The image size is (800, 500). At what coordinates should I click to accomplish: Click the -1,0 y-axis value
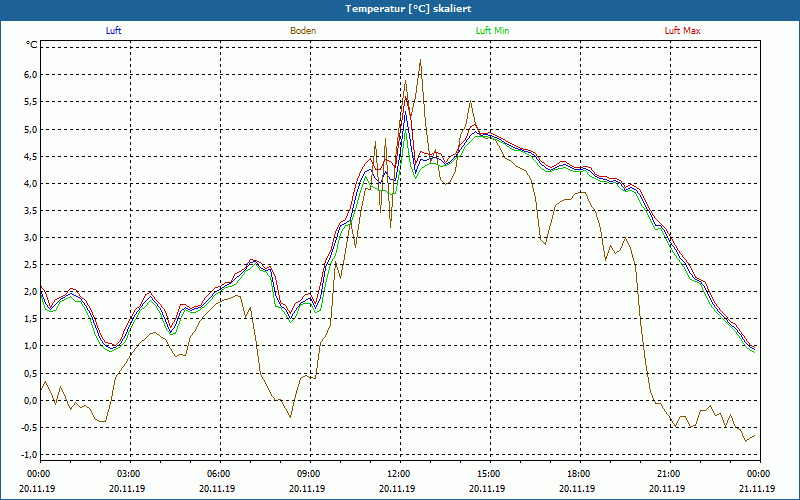30,455
